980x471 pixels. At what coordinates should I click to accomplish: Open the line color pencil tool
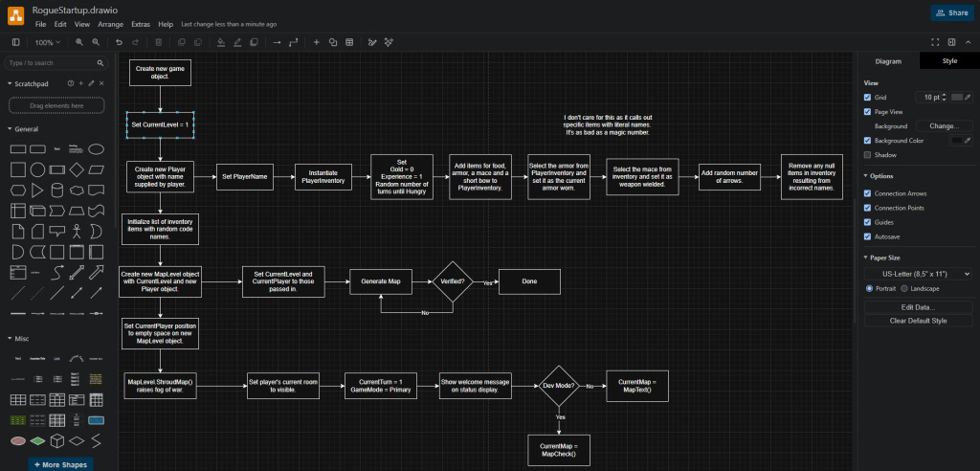coord(237,42)
